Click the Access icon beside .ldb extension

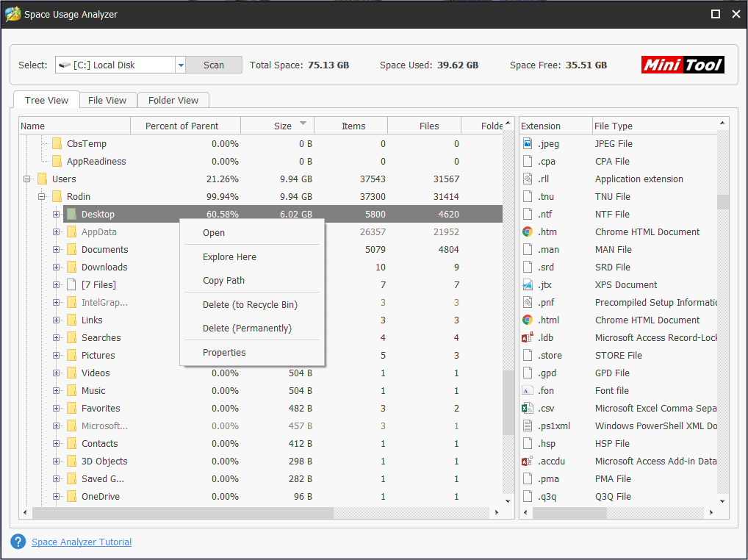(527, 337)
